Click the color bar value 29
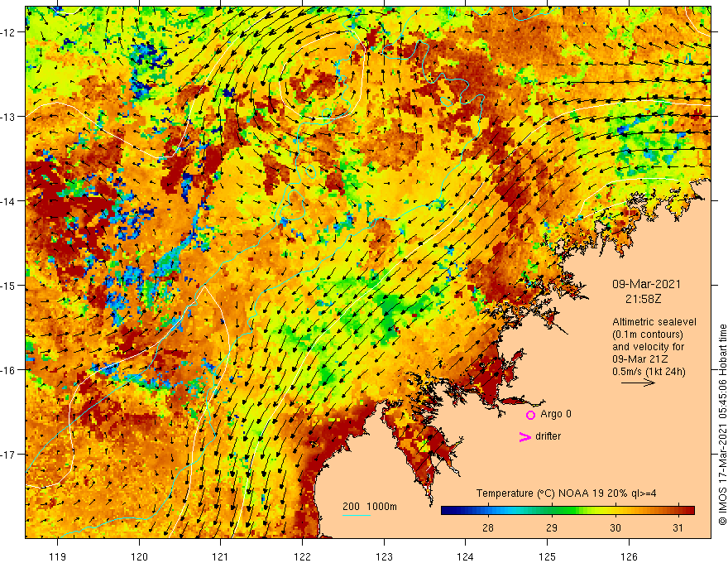This screenshot has height=563, width=728. pyautogui.click(x=552, y=527)
